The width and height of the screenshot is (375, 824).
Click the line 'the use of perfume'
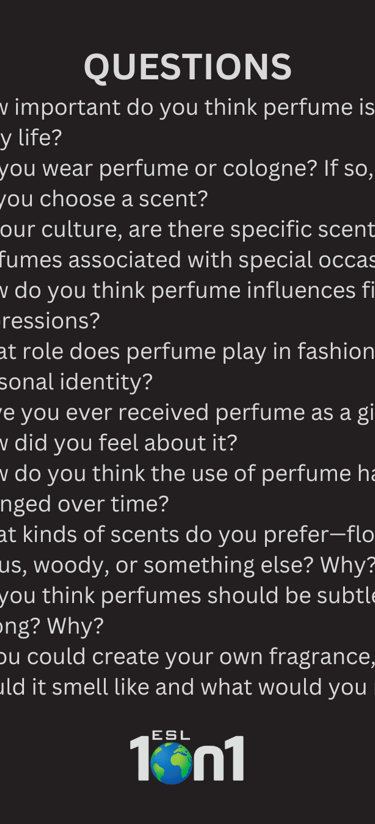click(188, 473)
